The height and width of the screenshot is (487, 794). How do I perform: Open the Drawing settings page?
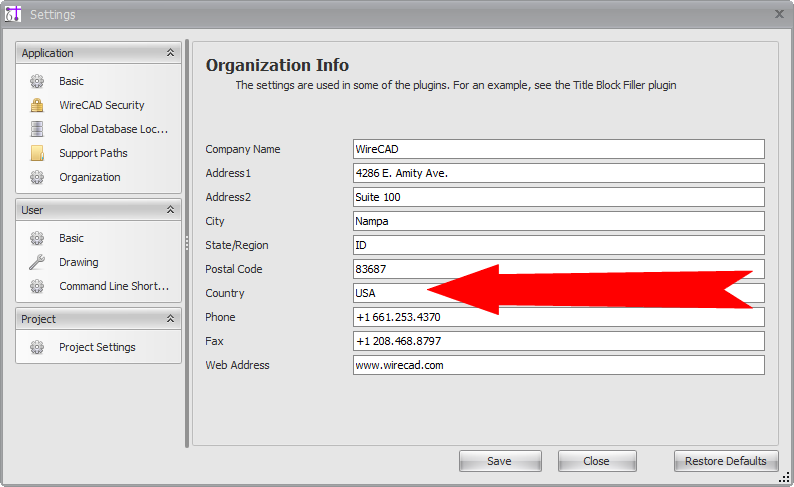(78, 262)
